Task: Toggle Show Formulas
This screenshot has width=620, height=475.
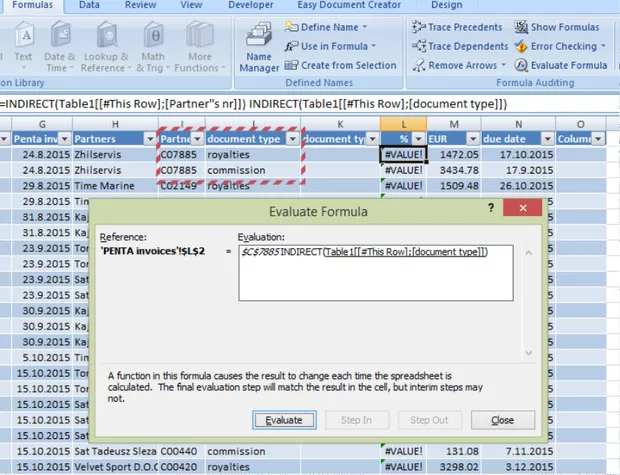Action: [557, 27]
